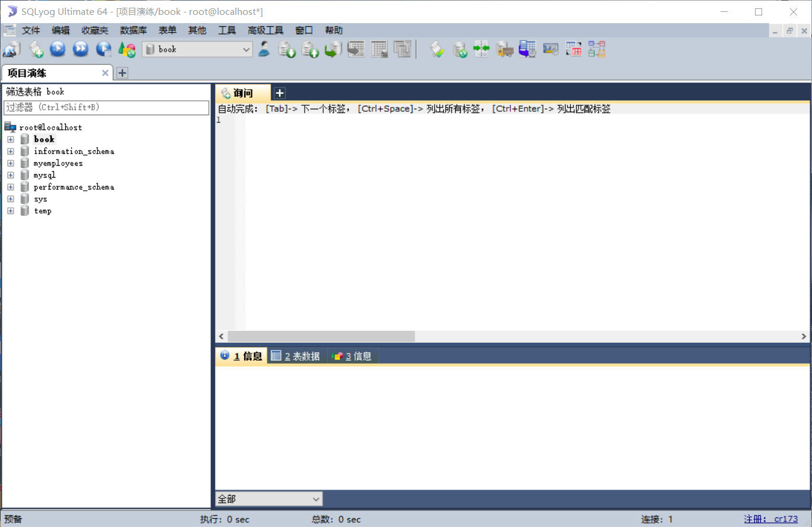
Task: Select the information_schema database in tree
Action: click(74, 151)
